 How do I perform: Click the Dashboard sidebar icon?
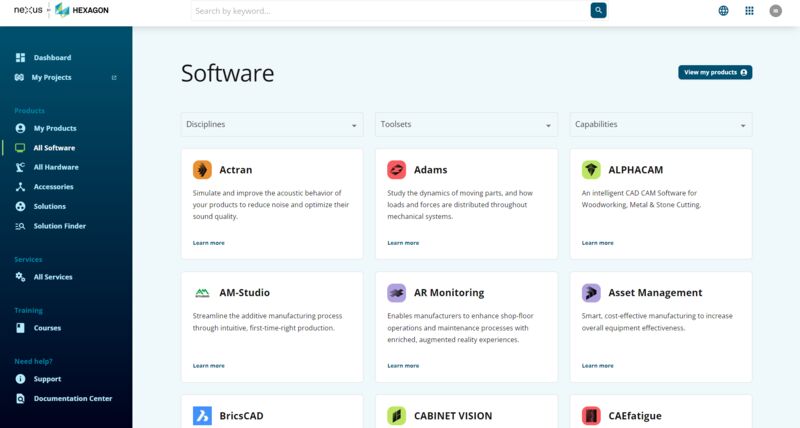(20, 58)
